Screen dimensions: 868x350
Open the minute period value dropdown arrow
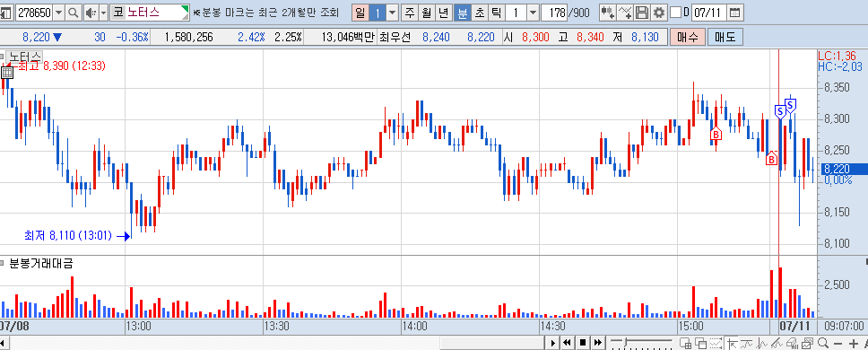(x=533, y=13)
